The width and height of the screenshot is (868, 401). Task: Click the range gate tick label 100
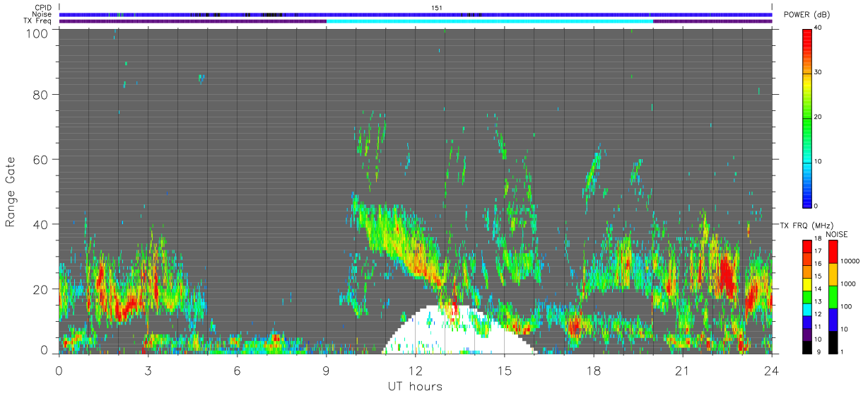[37, 33]
